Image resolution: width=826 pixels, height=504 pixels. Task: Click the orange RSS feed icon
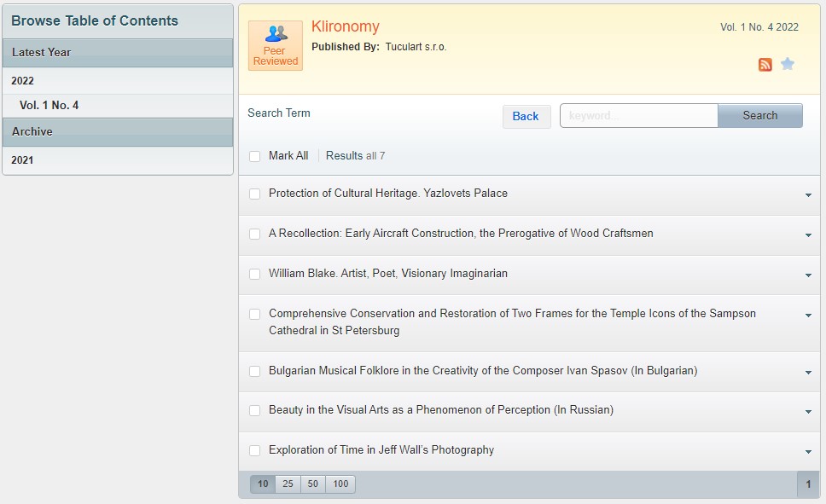765,65
